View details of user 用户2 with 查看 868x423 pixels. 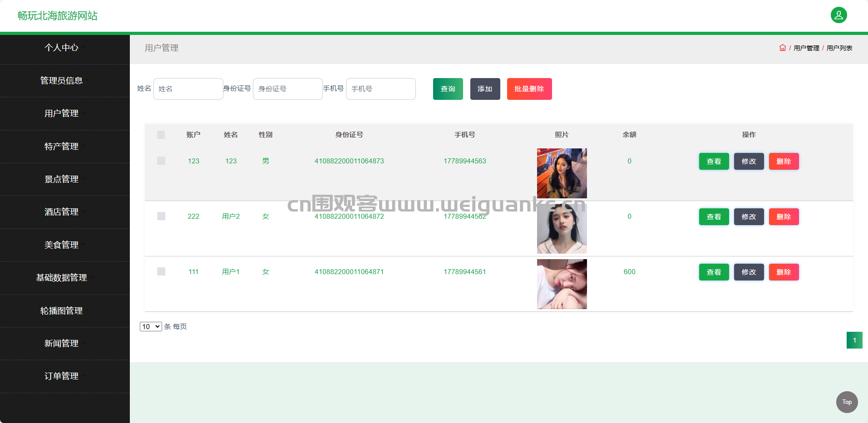[x=714, y=217]
